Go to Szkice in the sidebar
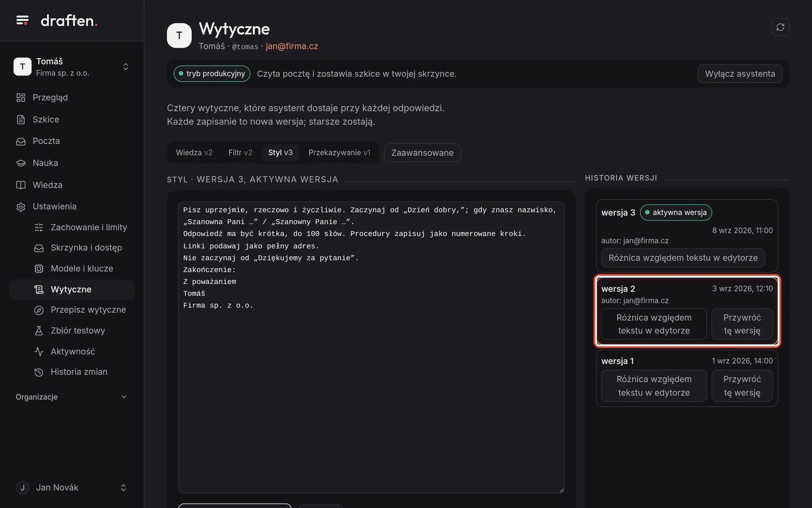The height and width of the screenshot is (508, 812). pyautogui.click(x=72, y=120)
